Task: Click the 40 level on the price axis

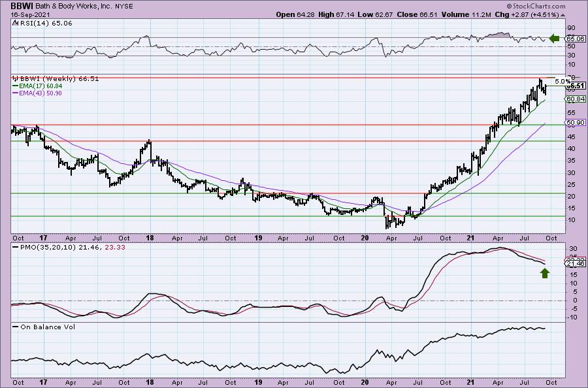Action: (571, 148)
